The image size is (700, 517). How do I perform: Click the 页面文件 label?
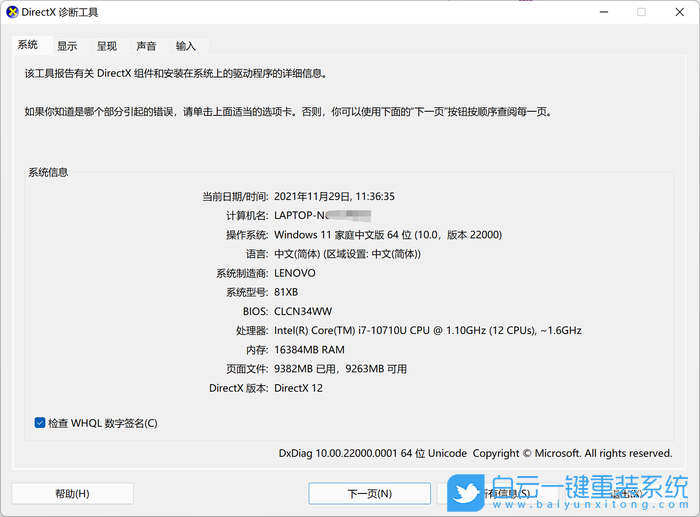pos(247,369)
